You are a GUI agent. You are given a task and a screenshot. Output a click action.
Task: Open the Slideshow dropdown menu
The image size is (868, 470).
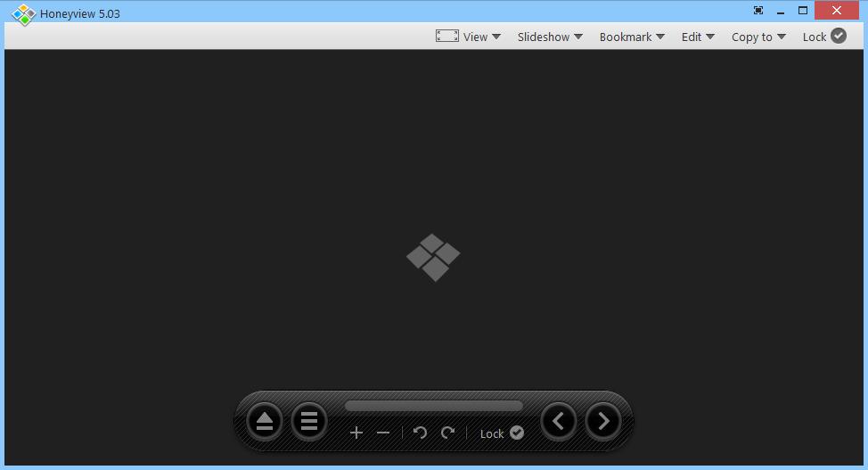pos(550,37)
